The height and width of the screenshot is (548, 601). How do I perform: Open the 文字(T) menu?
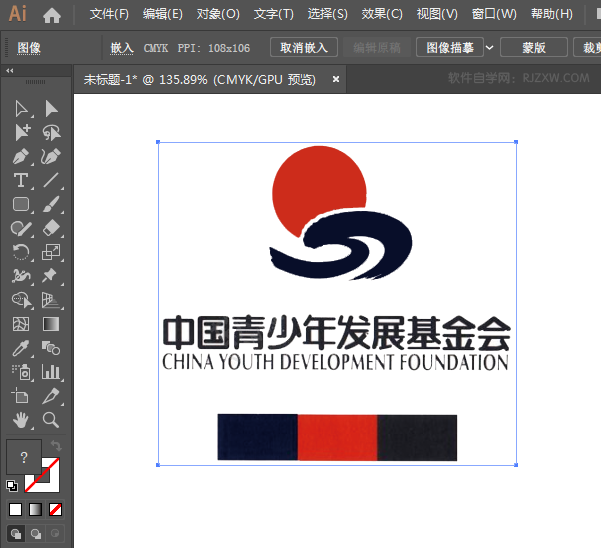(274, 14)
